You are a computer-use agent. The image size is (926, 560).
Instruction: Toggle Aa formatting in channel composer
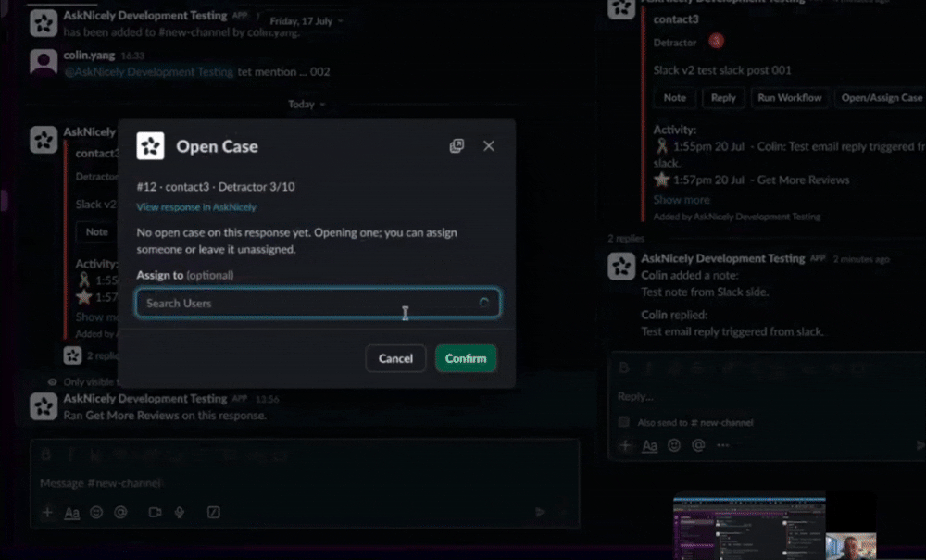coord(71,512)
